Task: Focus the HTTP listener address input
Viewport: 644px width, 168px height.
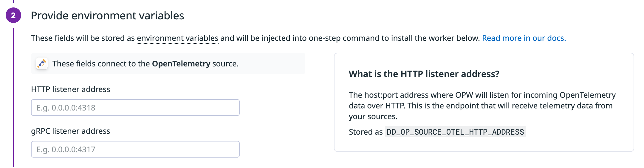Action: point(135,108)
